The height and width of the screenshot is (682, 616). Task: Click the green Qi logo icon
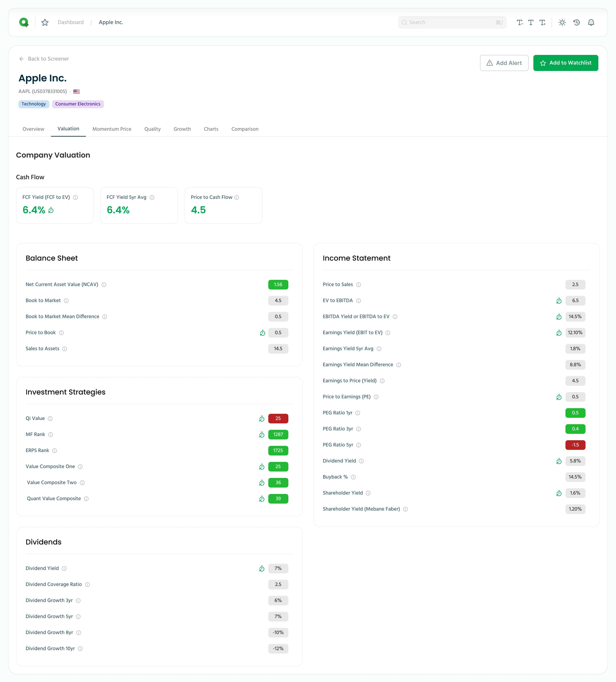pyautogui.click(x=24, y=22)
